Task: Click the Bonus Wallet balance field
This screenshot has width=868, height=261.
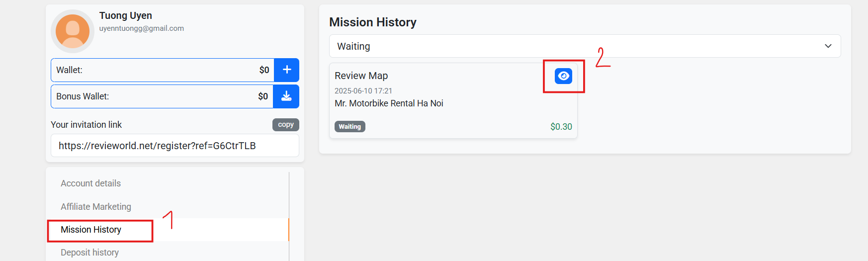Action: click(x=162, y=96)
